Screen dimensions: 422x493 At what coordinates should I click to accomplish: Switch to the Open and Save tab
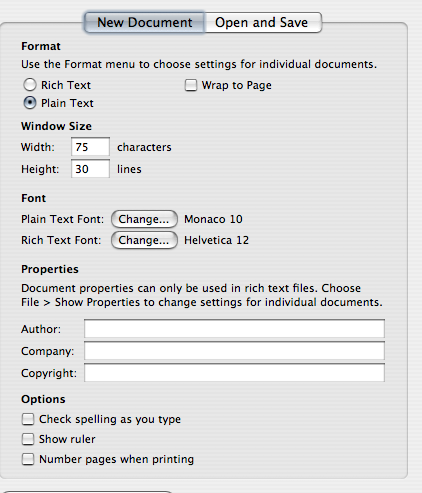click(263, 23)
